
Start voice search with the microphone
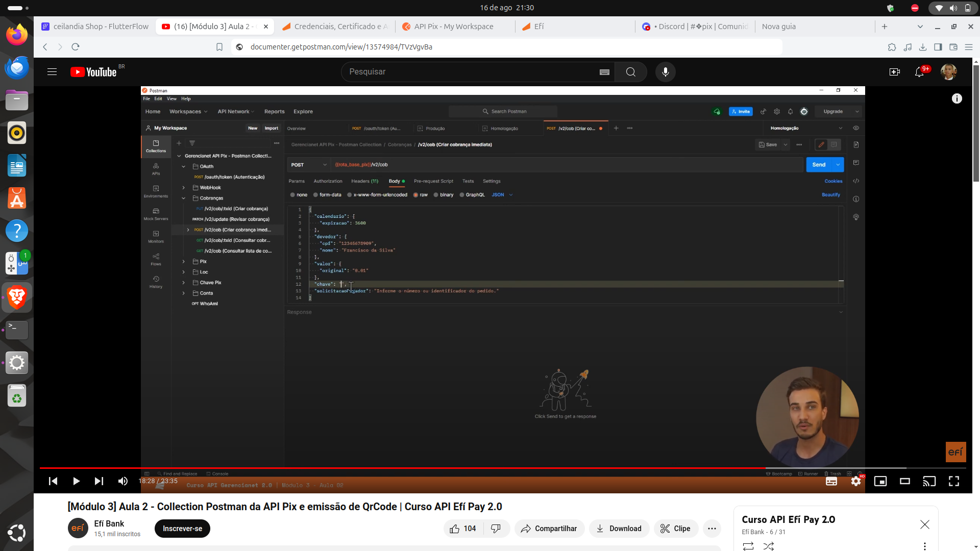666,72
